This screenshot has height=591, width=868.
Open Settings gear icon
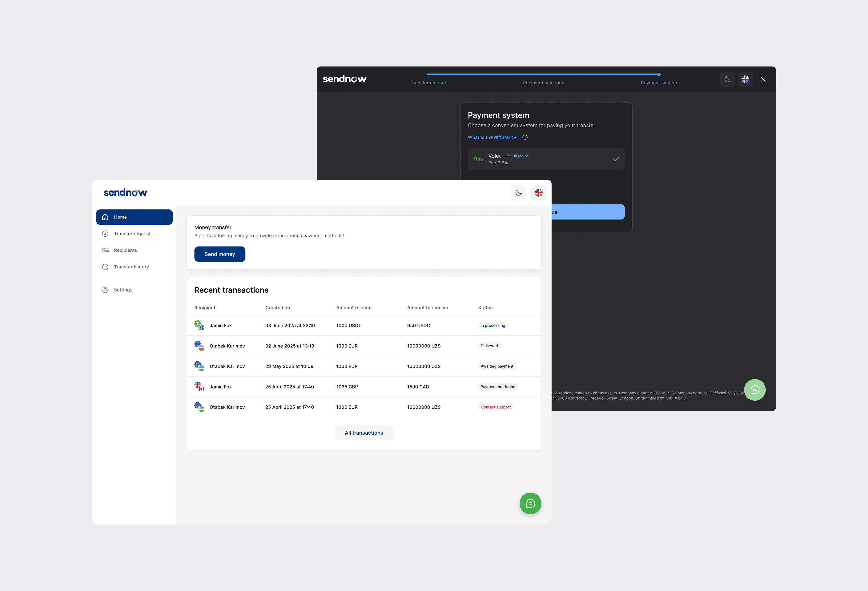click(105, 290)
